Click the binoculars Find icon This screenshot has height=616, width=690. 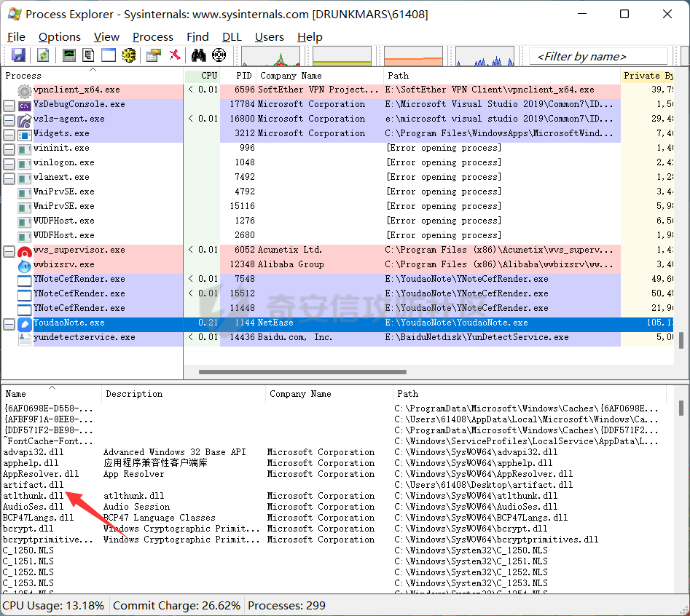198,55
